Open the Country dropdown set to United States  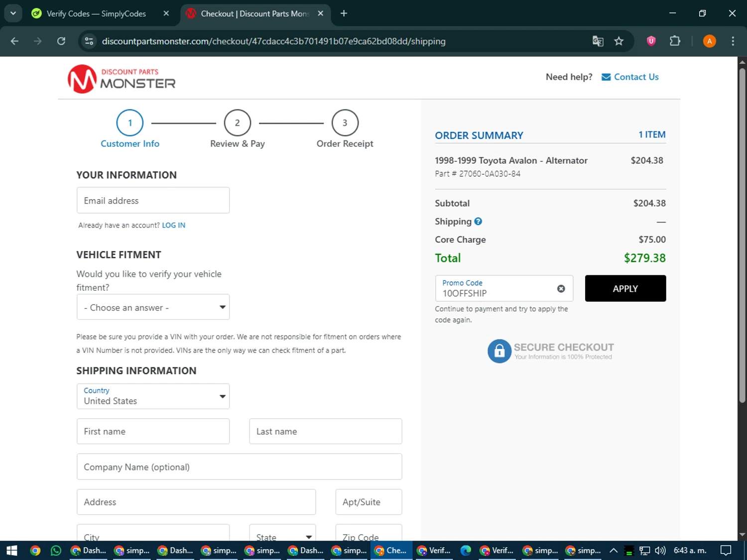pos(153,396)
